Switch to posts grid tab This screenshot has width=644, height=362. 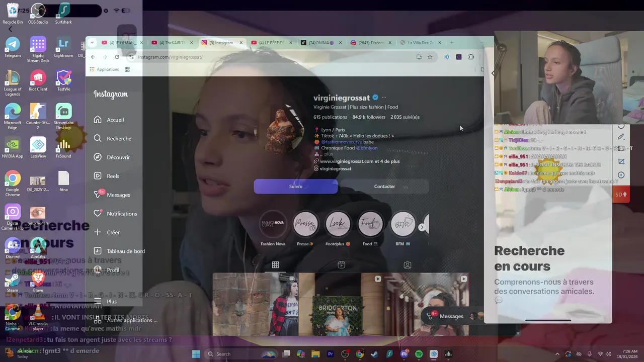[x=275, y=265]
